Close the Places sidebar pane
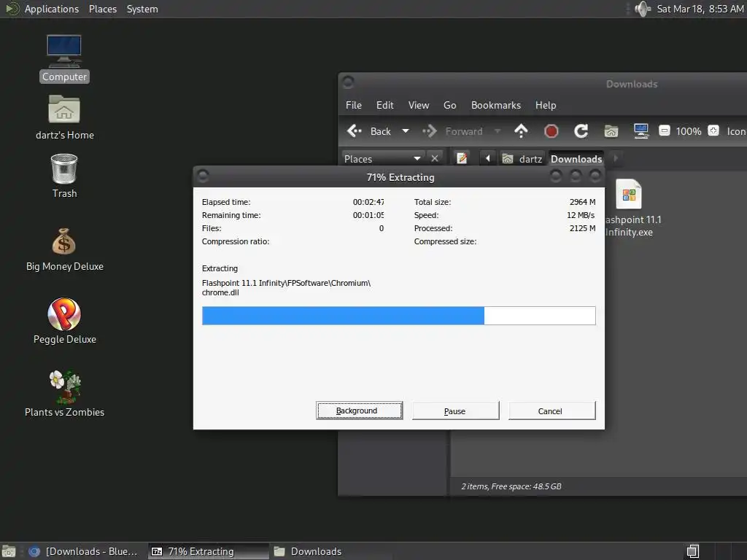Image resolution: width=747 pixels, height=560 pixels. (435, 158)
